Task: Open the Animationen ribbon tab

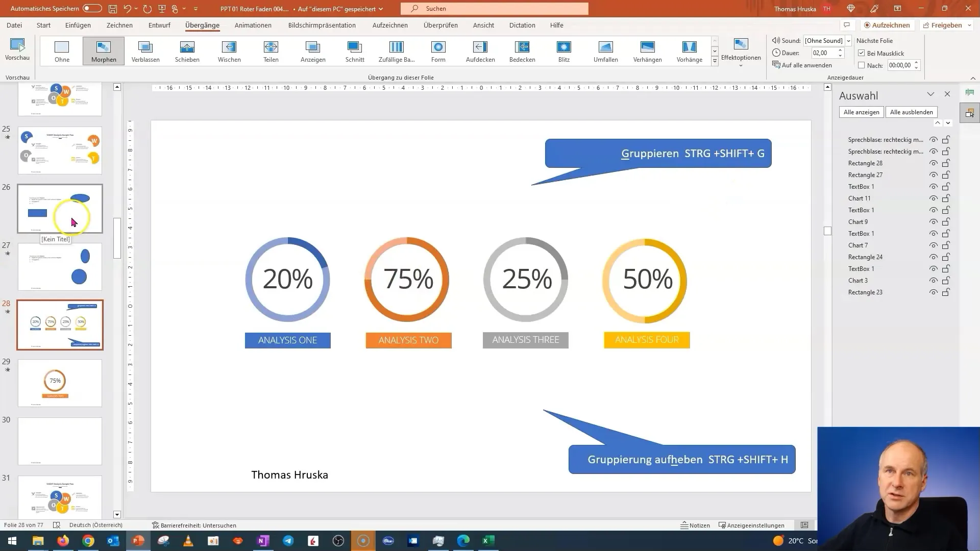Action: [x=253, y=25]
